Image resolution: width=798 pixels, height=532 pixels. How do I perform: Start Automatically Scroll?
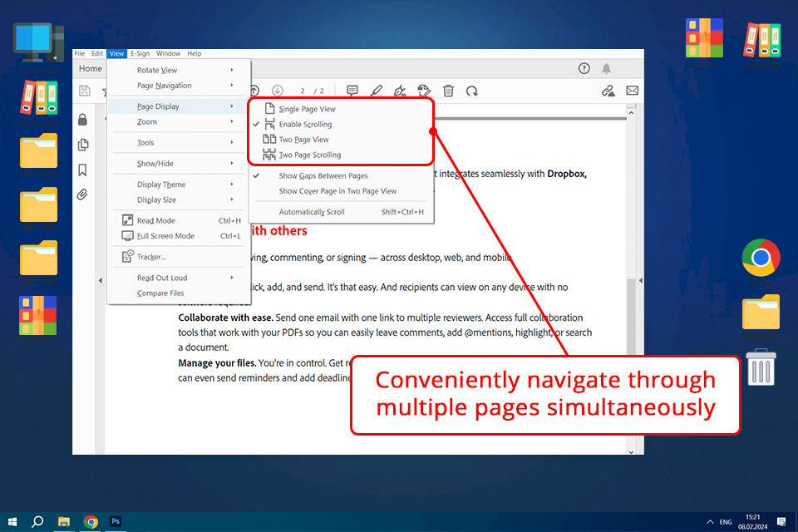coord(342,212)
